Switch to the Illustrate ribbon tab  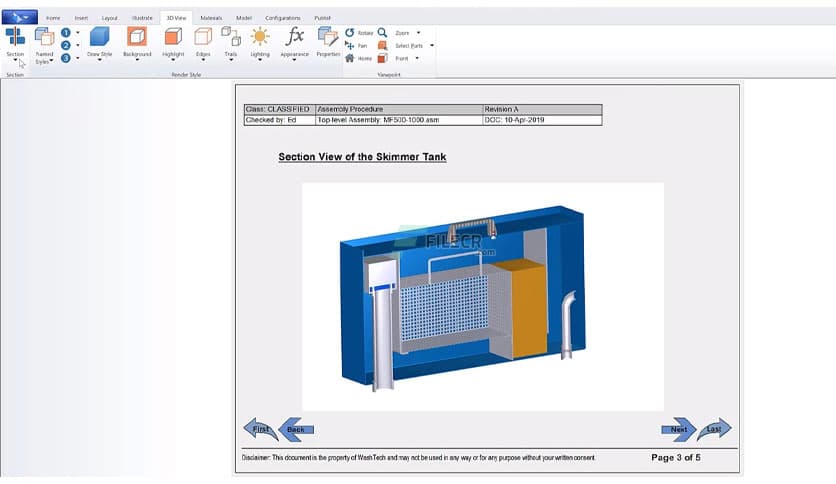142,18
